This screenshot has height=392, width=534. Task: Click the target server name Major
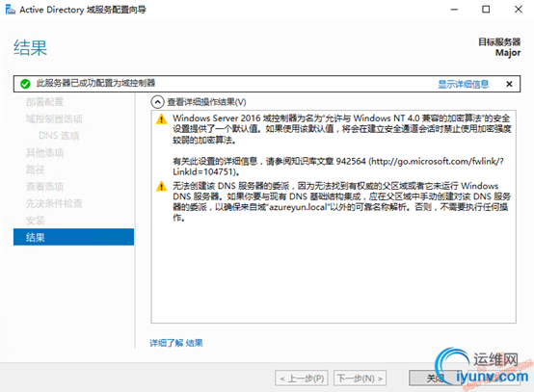click(x=508, y=53)
